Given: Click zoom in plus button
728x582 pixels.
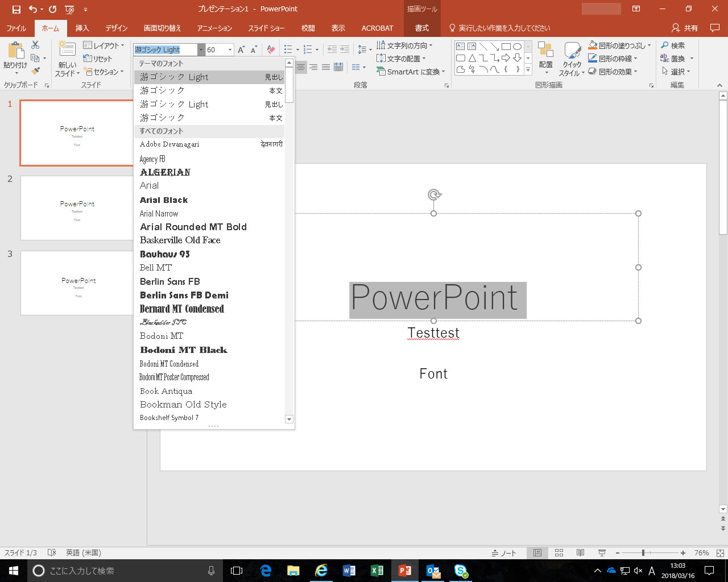Looking at the screenshot, I should pos(683,552).
